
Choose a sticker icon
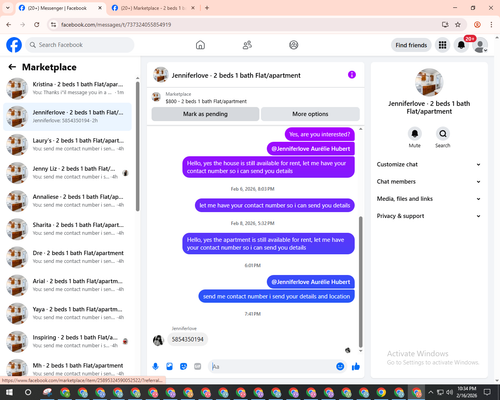point(184,367)
